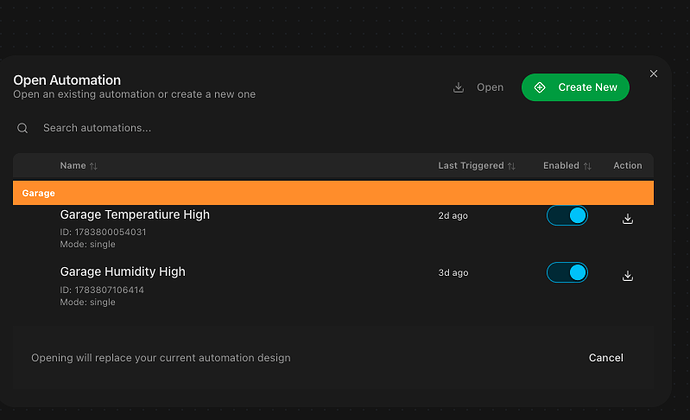Click the Last Triggered column header

(x=471, y=166)
